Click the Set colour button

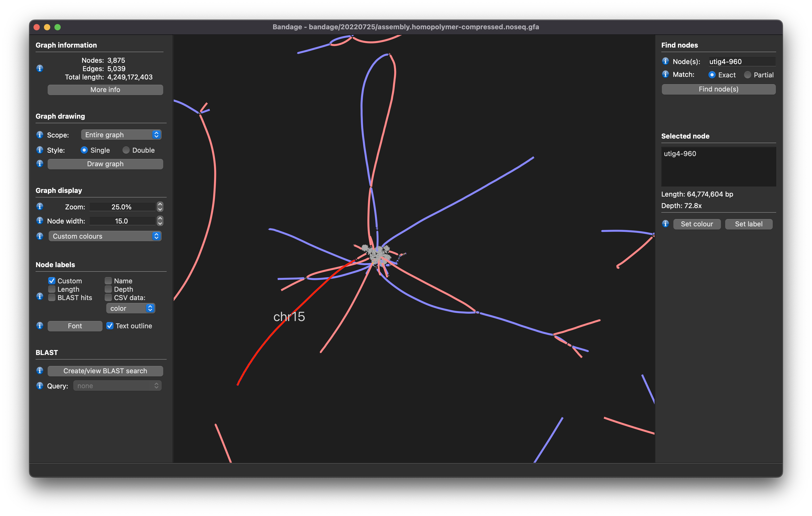point(697,224)
